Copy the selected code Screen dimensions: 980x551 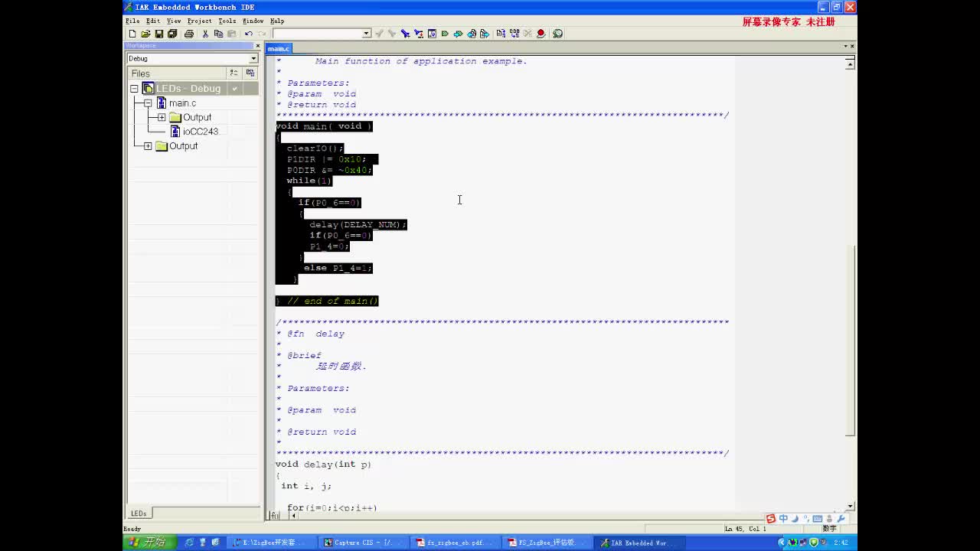(218, 34)
